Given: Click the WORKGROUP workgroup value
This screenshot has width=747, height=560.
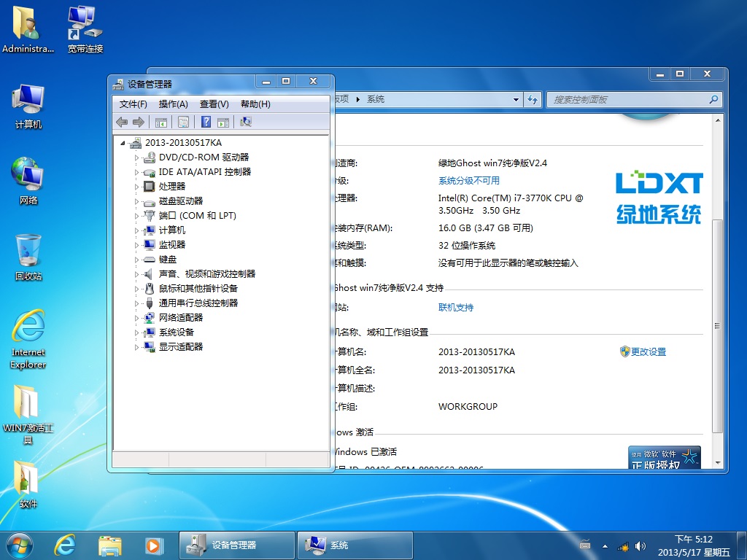Looking at the screenshot, I should [468, 407].
